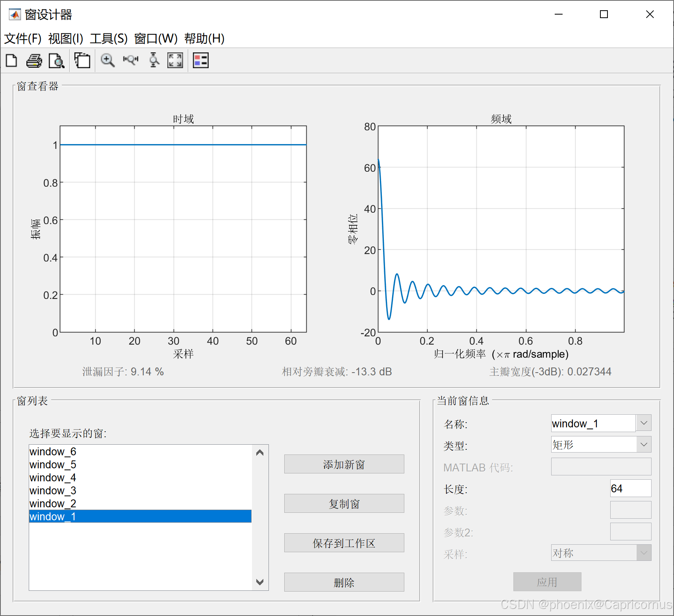Screen dimensions: 674x616
Task: Open the 文件(F) menu
Action: (23, 39)
